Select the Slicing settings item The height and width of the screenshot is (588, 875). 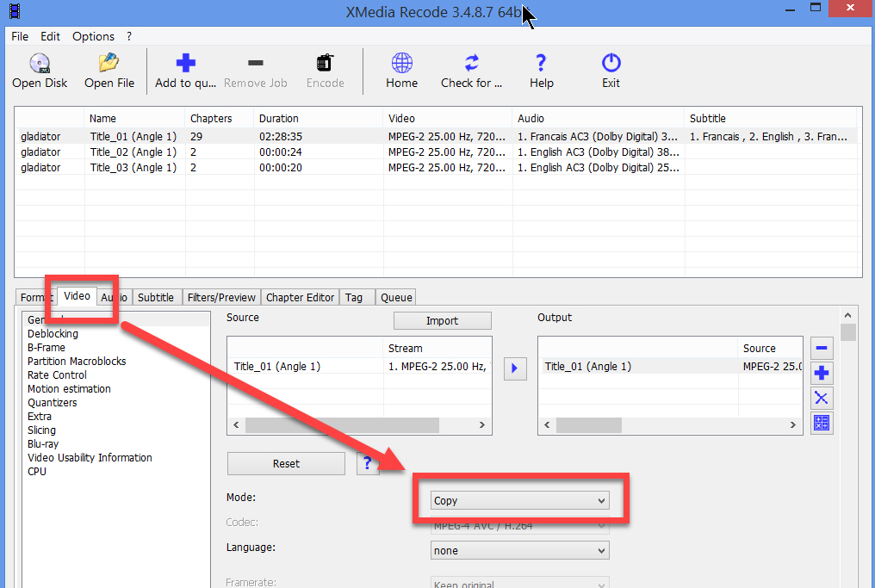tap(42, 430)
